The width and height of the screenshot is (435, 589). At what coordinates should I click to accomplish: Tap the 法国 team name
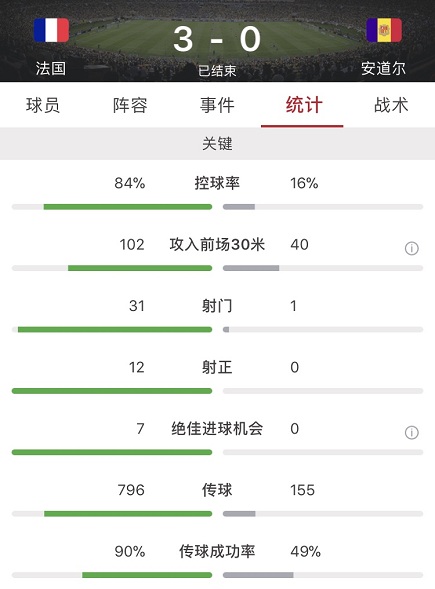tap(51, 68)
